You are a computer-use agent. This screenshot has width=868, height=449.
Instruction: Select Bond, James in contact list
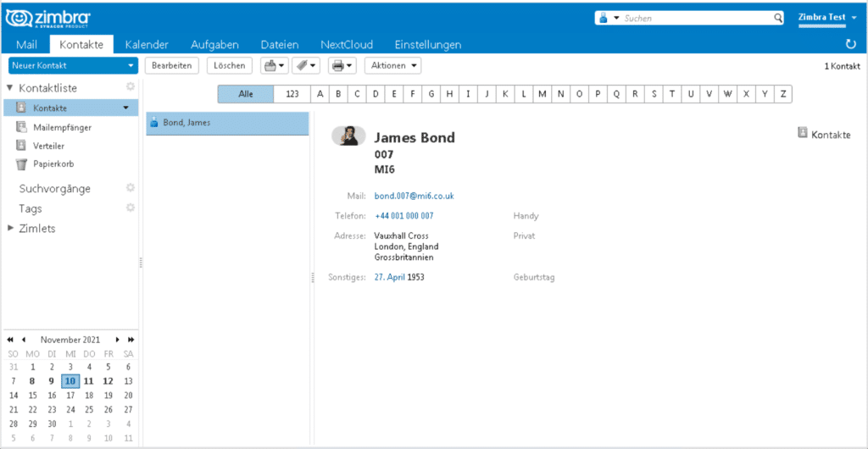click(227, 124)
